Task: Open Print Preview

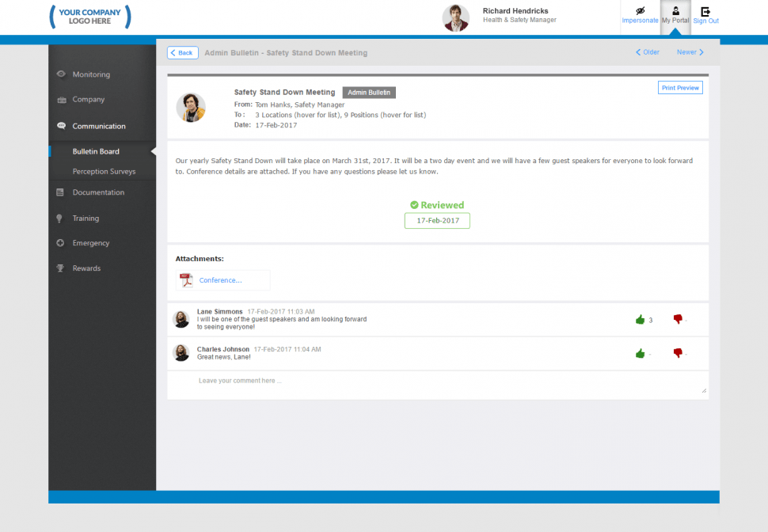Action: point(680,88)
